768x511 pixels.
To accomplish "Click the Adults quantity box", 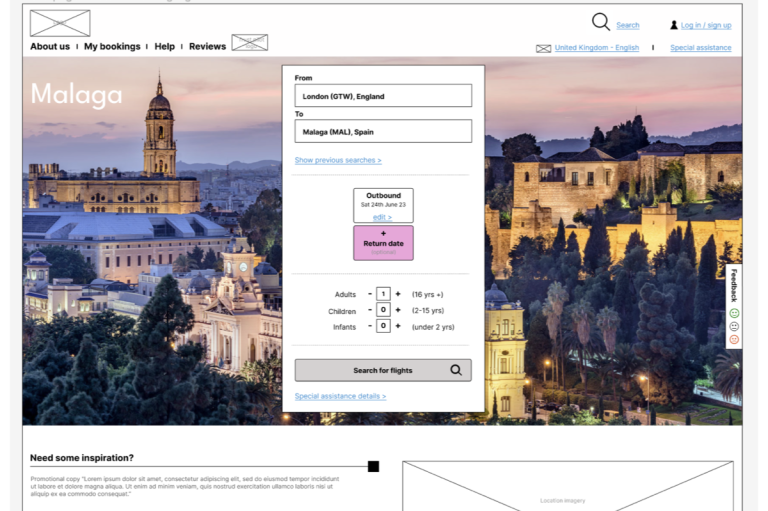I will [383, 294].
